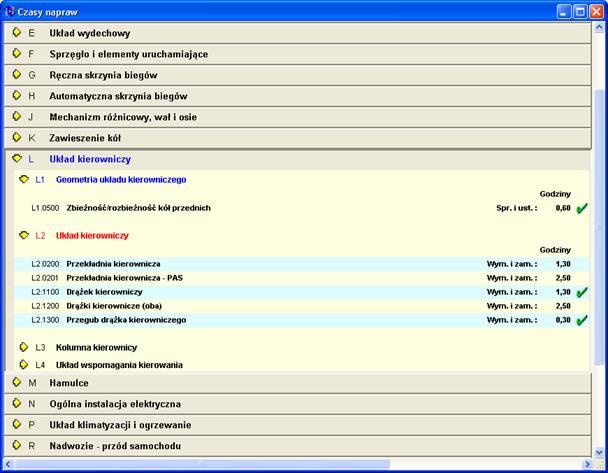Click the horizontal scrollbar thumb
Screen dimensions: 608x473
(x=202, y=464)
